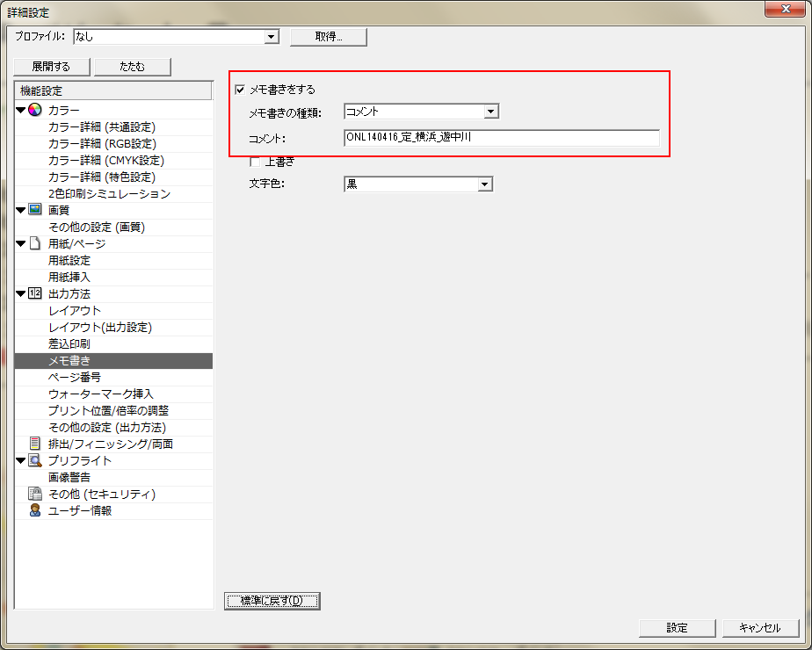The height and width of the screenshot is (650, 812).
Task: Click the プリフライト magnifier icon
Action: click(x=35, y=460)
